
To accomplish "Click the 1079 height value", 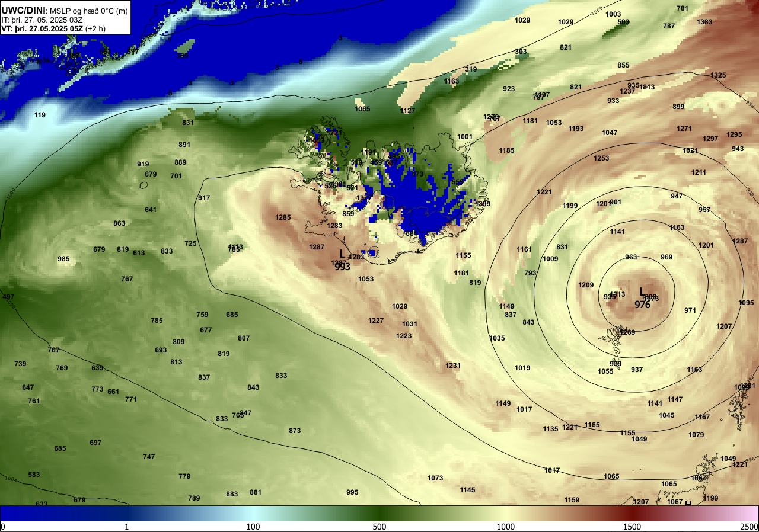I will tap(696, 435).
